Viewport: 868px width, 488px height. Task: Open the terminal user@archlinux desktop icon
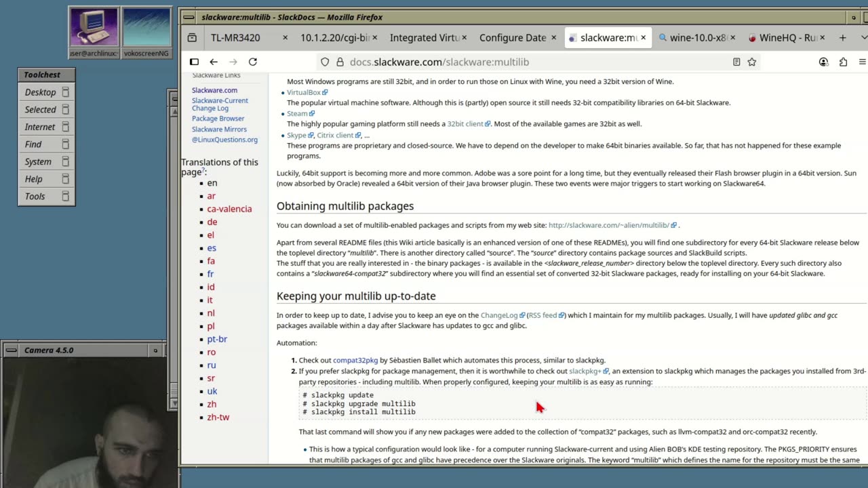tap(94, 33)
